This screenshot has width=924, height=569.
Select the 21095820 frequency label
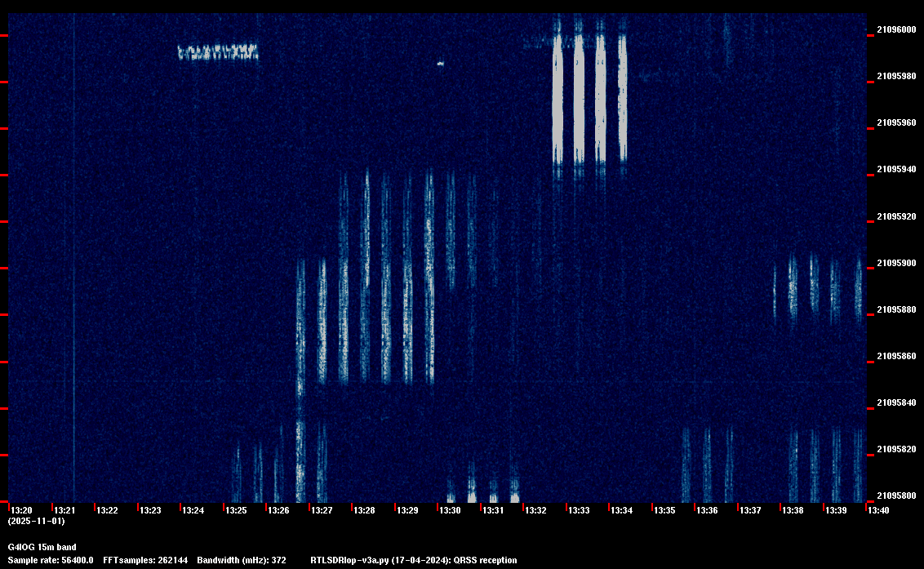coord(897,449)
